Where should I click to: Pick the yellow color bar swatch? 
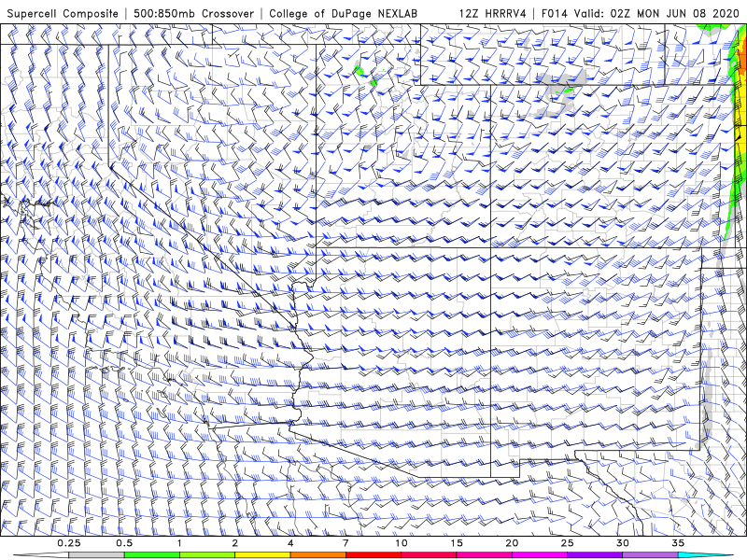pos(262,555)
